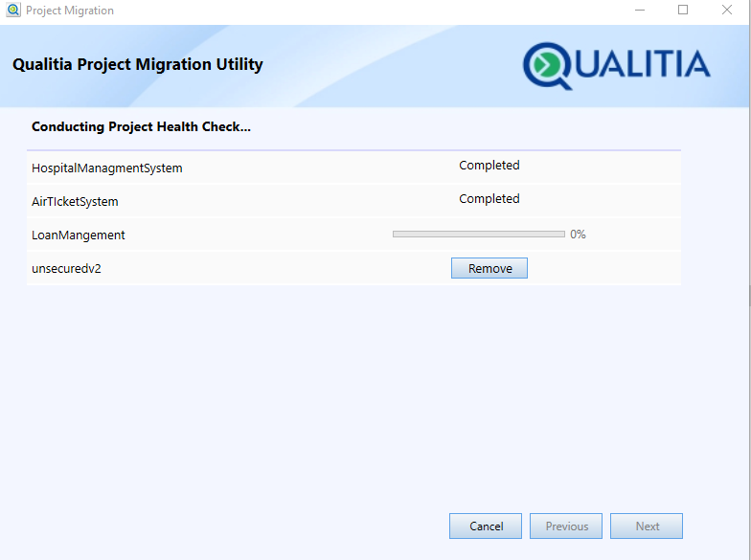Maximize the Project Migration window
Viewport: 751px width, 560px height.
[683, 11]
